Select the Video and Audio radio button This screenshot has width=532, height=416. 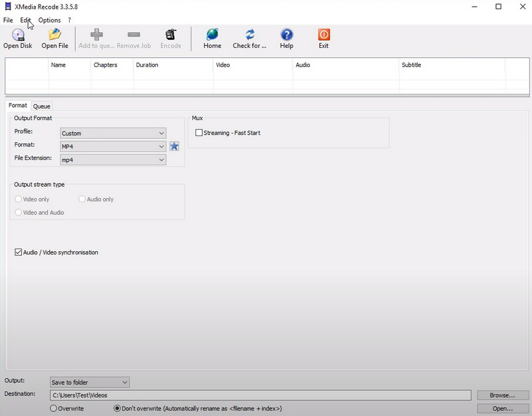pos(19,212)
